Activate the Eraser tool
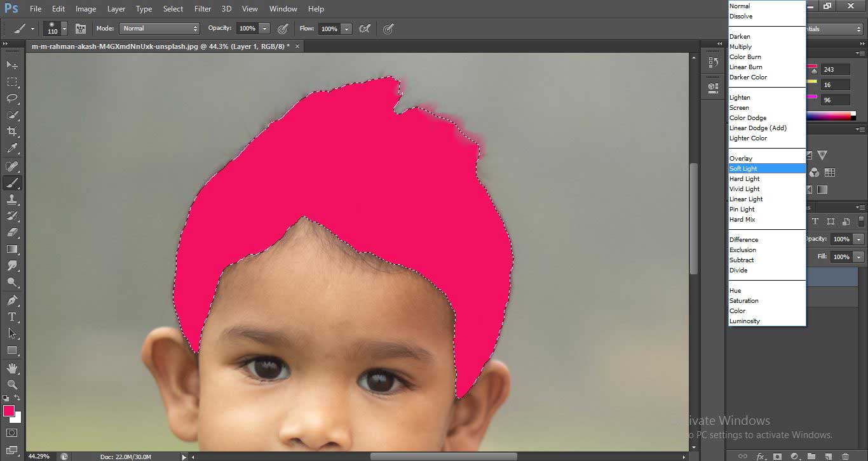This screenshot has height=461, width=868. tap(13, 232)
